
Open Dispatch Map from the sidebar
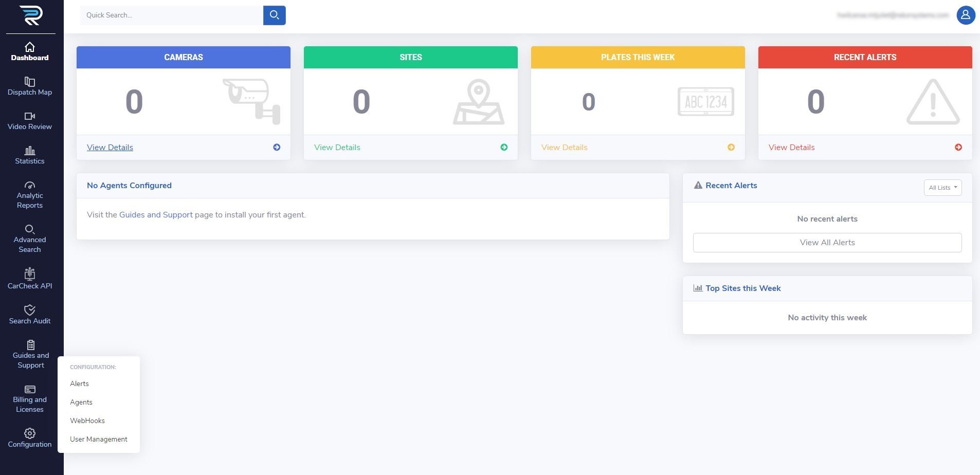[30, 86]
